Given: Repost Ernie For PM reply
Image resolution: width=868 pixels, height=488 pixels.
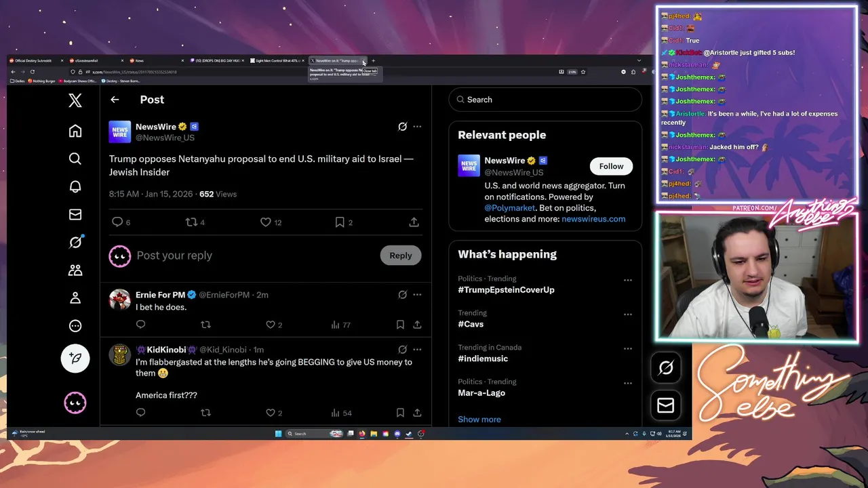Looking at the screenshot, I should [205, 325].
